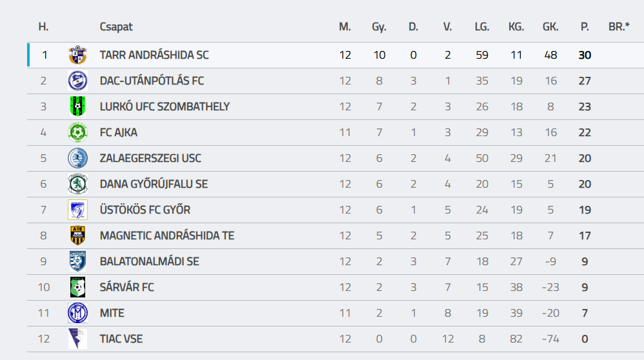Image resolution: width=644 pixels, height=360 pixels.
Task: Click the Magnetic Andráshida TE badge
Action: pos(77,235)
